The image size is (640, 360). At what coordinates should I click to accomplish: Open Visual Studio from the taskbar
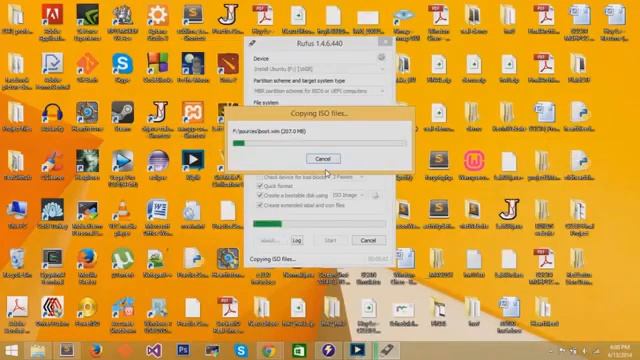click(154, 351)
